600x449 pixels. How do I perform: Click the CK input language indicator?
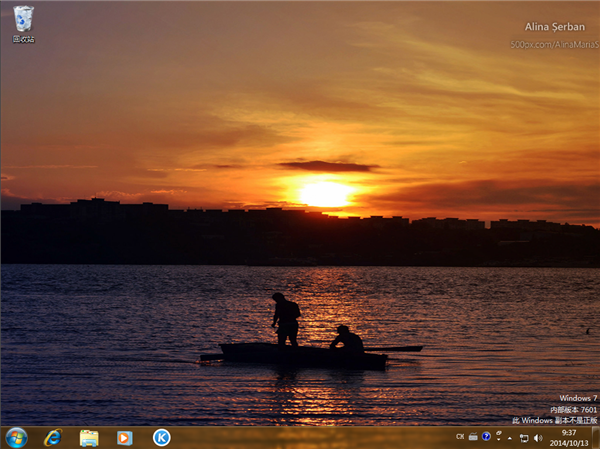pyautogui.click(x=460, y=437)
